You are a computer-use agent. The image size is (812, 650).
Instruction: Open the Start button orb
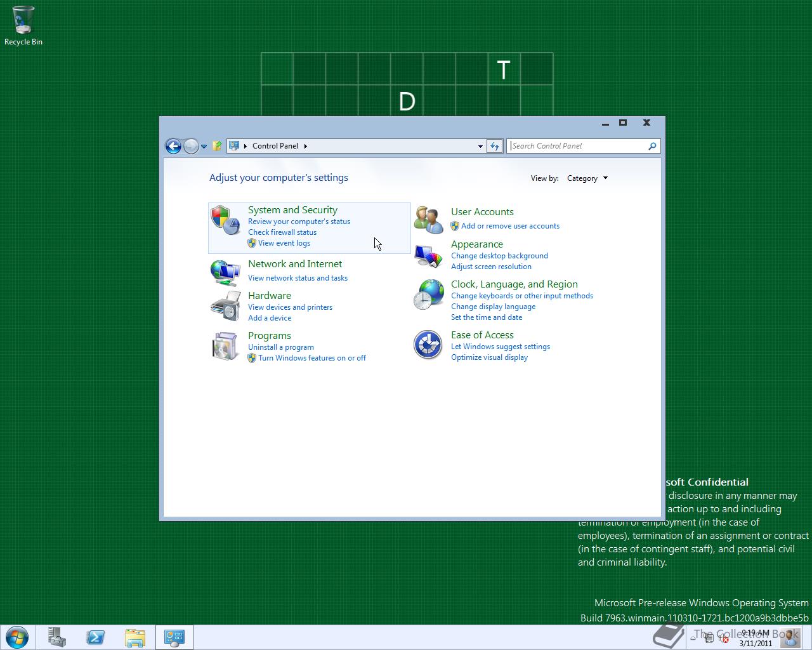(16, 637)
